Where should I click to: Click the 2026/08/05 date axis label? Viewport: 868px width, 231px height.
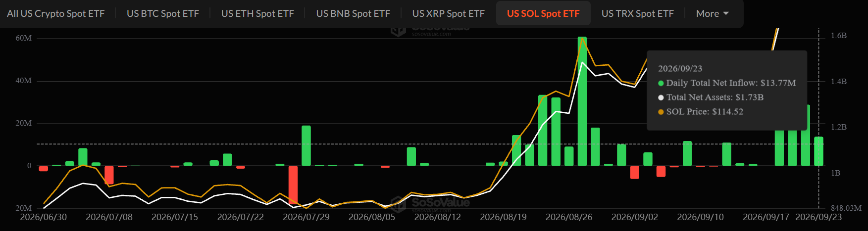372,217
